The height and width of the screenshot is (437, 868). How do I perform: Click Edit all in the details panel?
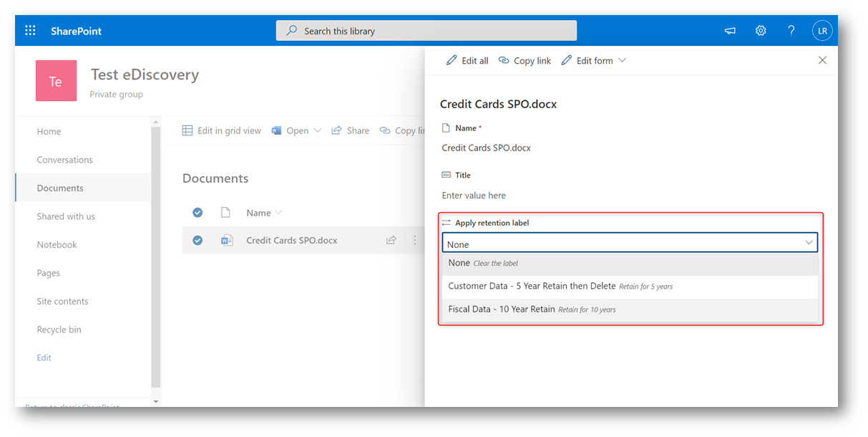(x=467, y=60)
